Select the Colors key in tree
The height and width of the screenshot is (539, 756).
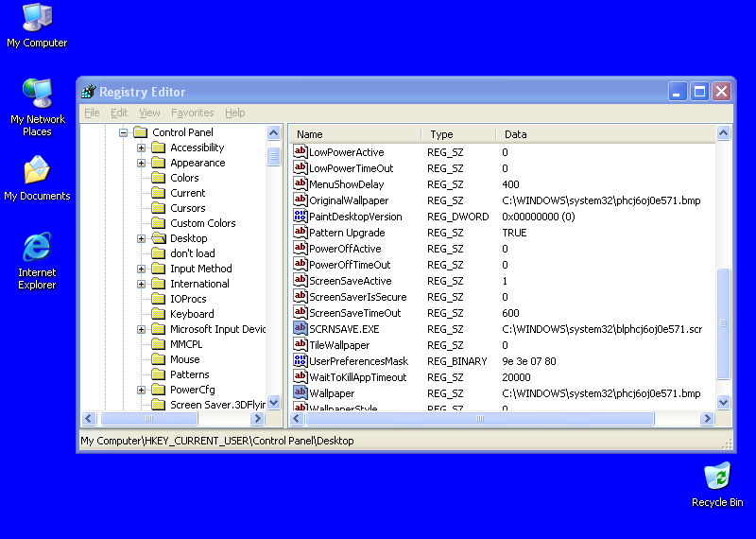tap(184, 178)
